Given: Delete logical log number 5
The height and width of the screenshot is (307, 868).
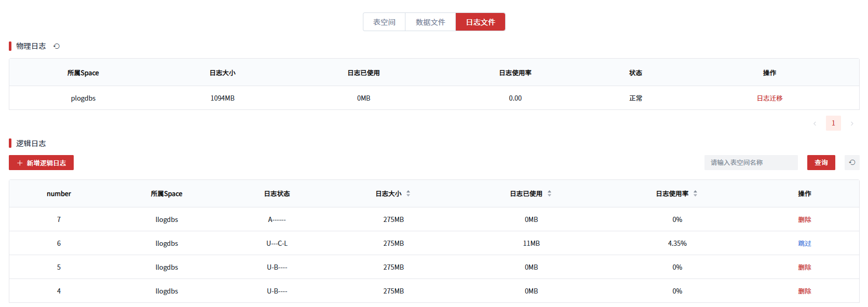Looking at the screenshot, I should (x=804, y=268).
